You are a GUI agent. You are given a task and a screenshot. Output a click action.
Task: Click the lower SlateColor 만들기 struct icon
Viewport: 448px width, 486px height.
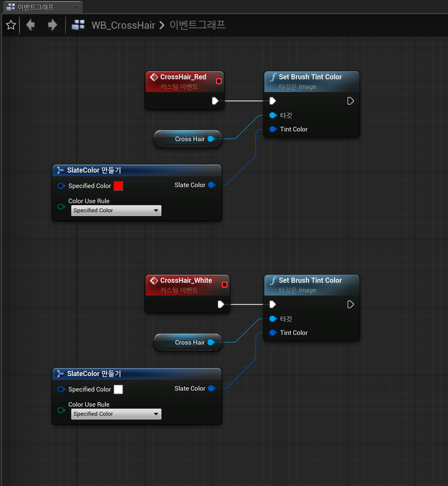pos(60,374)
